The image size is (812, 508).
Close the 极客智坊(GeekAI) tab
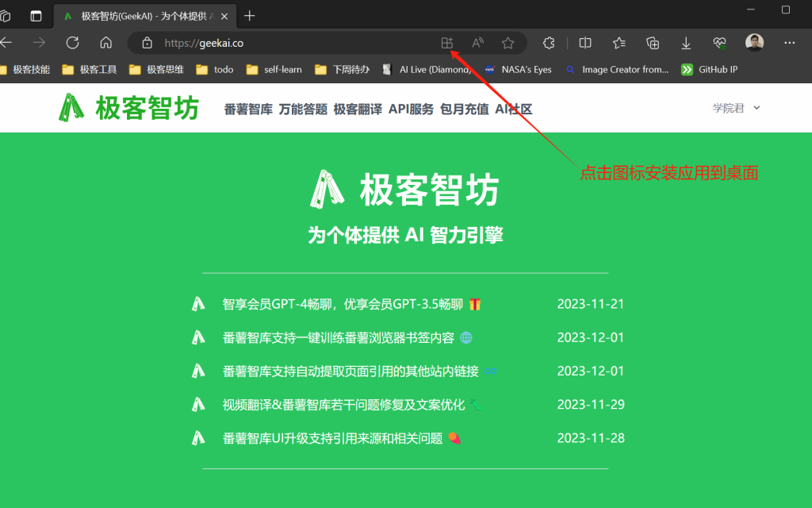click(224, 17)
